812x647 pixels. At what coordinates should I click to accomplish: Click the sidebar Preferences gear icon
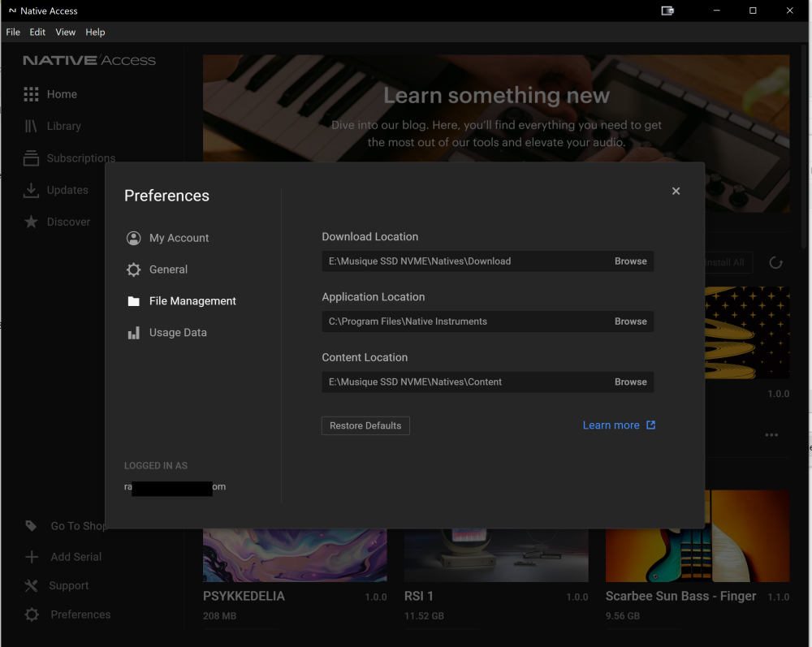(32, 615)
